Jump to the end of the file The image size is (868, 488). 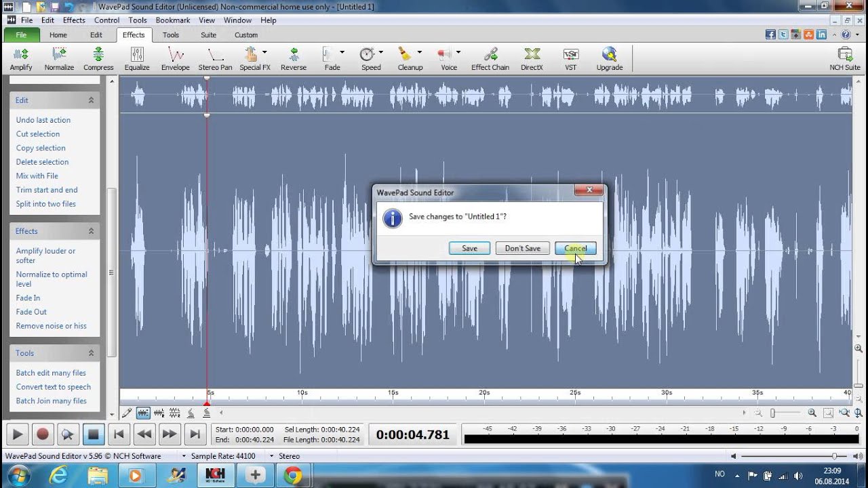pos(195,434)
